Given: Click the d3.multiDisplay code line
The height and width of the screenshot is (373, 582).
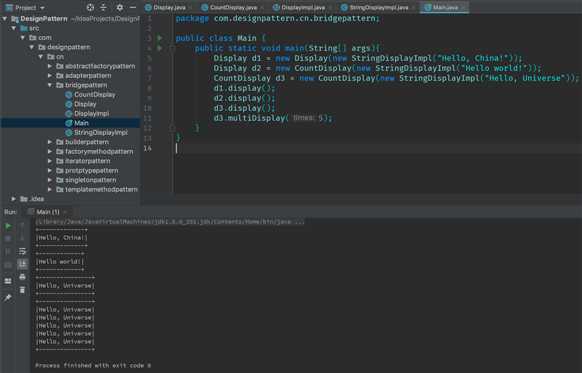Looking at the screenshot, I should coord(273,118).
